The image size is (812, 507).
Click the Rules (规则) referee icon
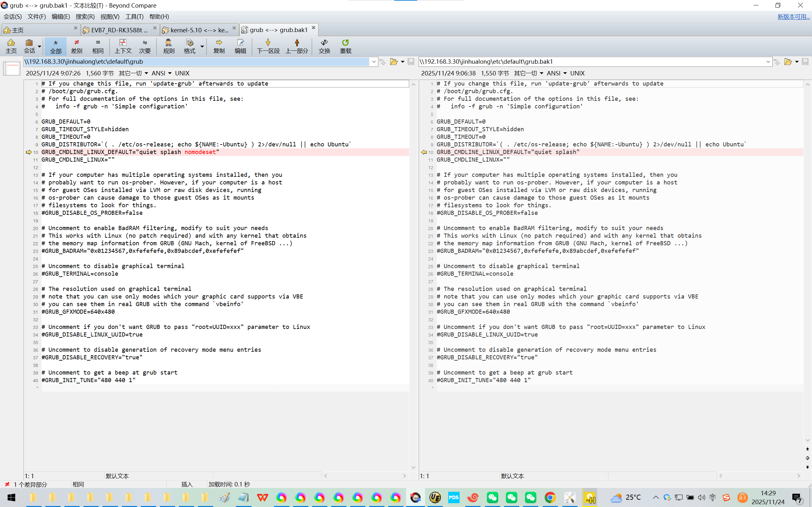(168, 43)
